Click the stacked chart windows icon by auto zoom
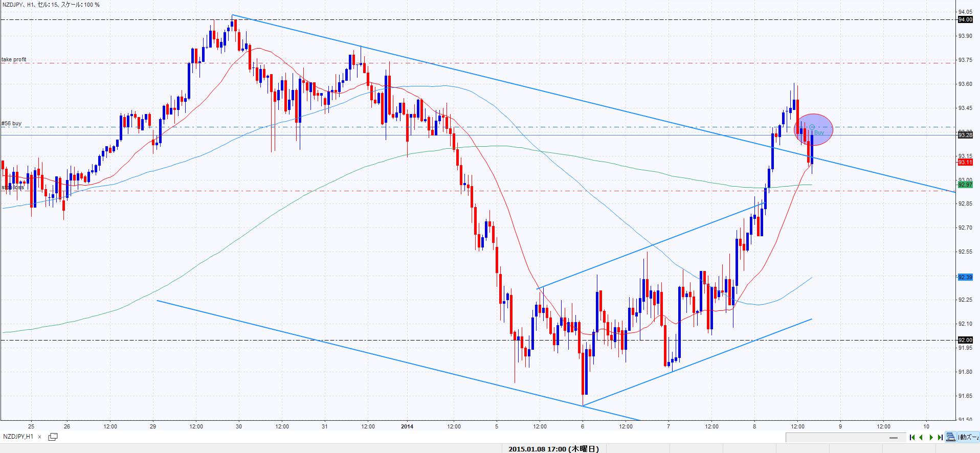Viewport: 980px width, 453px height. (950, 437)
